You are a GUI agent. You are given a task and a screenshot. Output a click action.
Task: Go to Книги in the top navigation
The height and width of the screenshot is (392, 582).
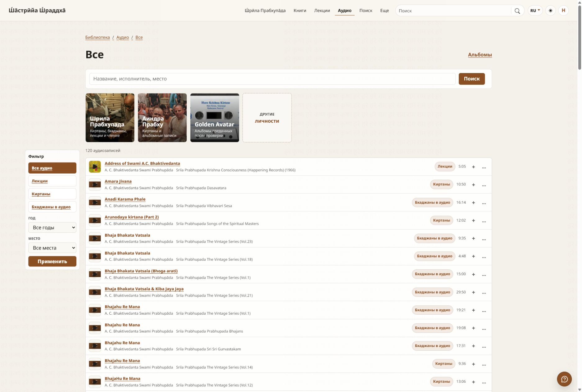pos(300,11)
